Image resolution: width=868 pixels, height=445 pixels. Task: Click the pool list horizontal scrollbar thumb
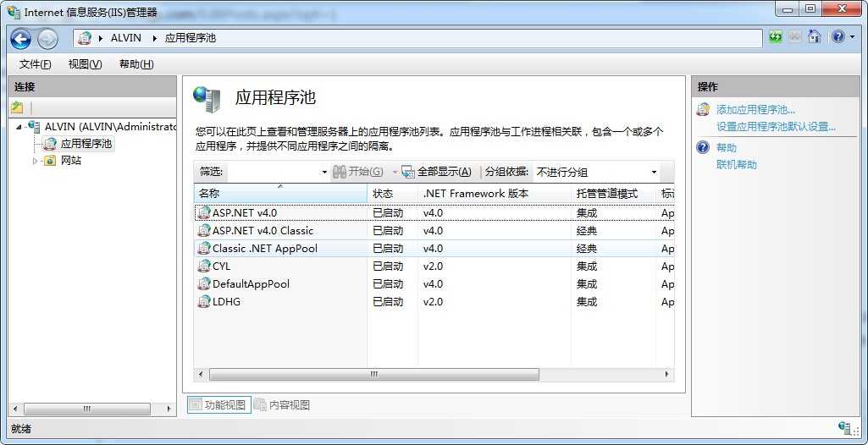coord(373,374)
